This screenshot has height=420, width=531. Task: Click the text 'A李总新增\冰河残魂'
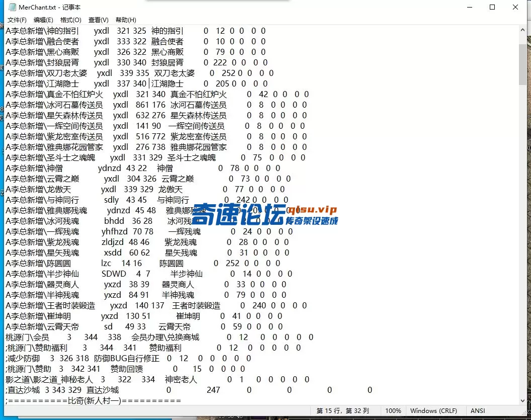[42, 221]
